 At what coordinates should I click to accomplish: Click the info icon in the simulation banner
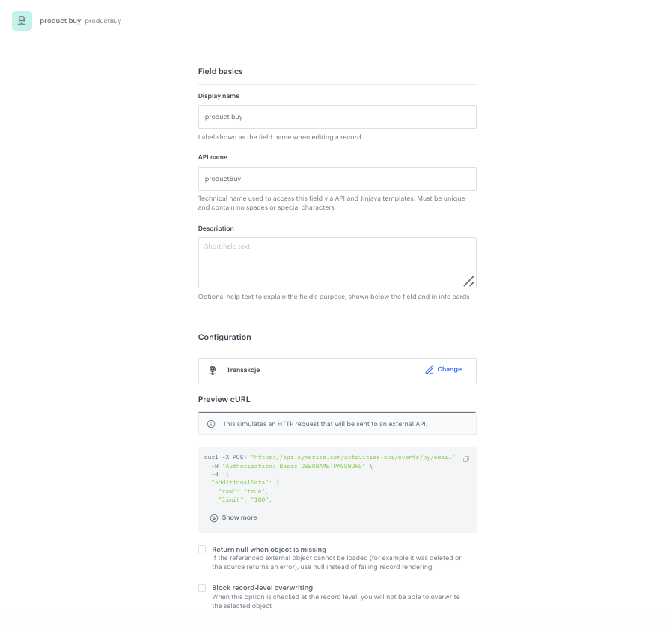tap(210, 423)
